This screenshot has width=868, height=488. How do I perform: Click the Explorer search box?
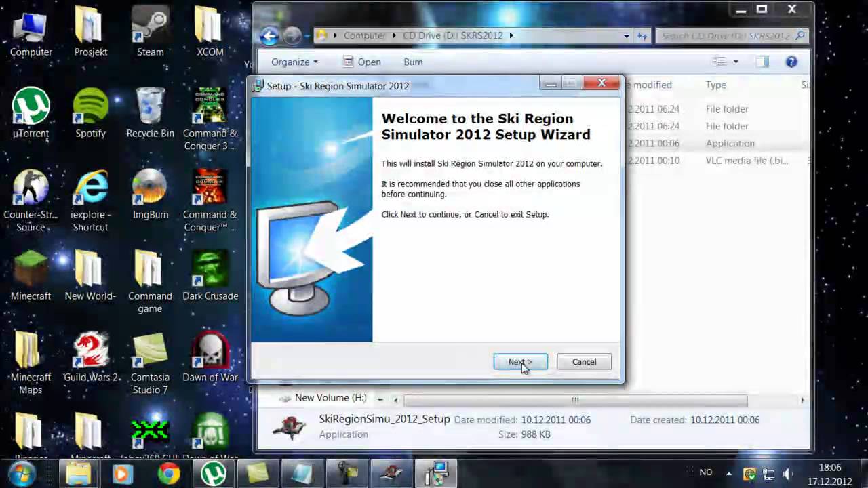click(x=733, y=35)
